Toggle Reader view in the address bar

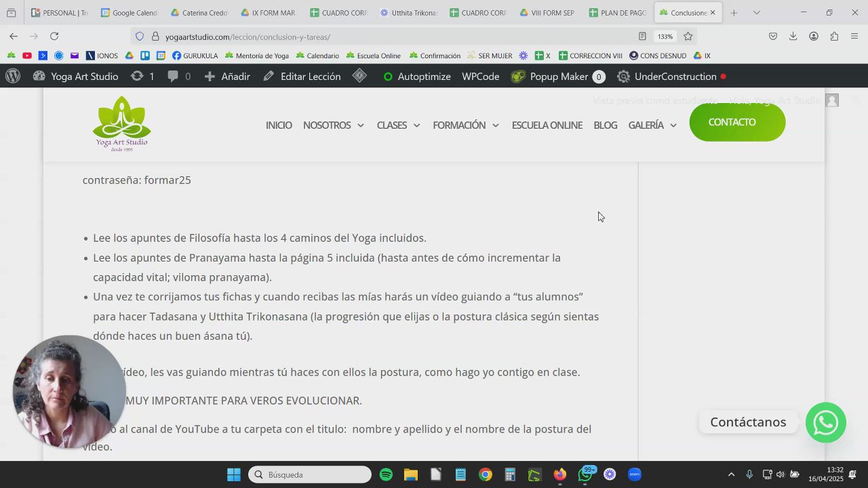[x=642, y=37]
